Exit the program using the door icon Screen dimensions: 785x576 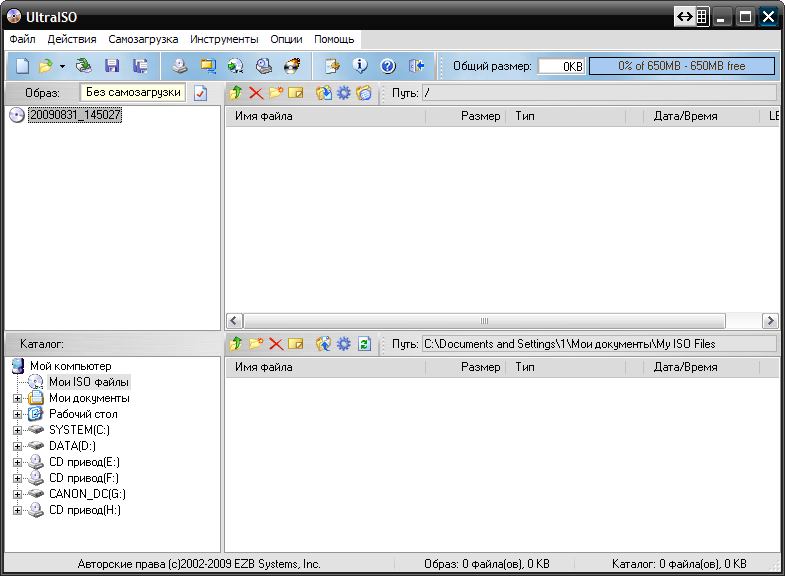tap(417, 66)
